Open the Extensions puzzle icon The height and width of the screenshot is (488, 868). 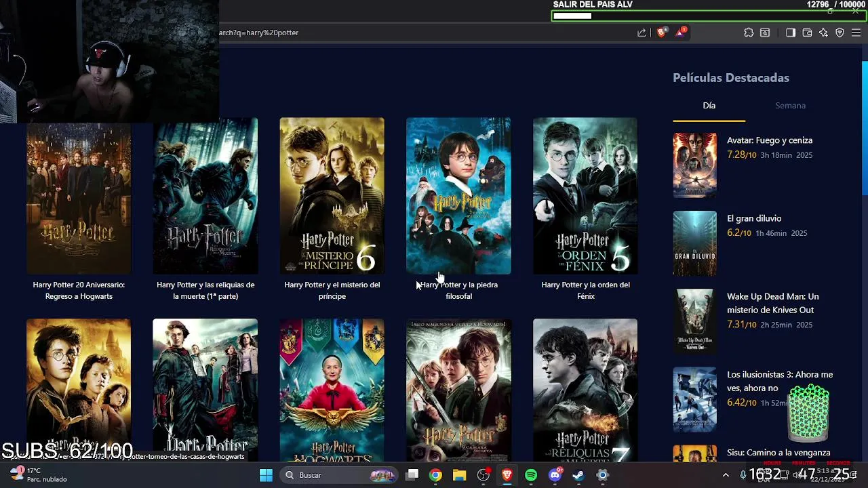[x=749, y=33]
